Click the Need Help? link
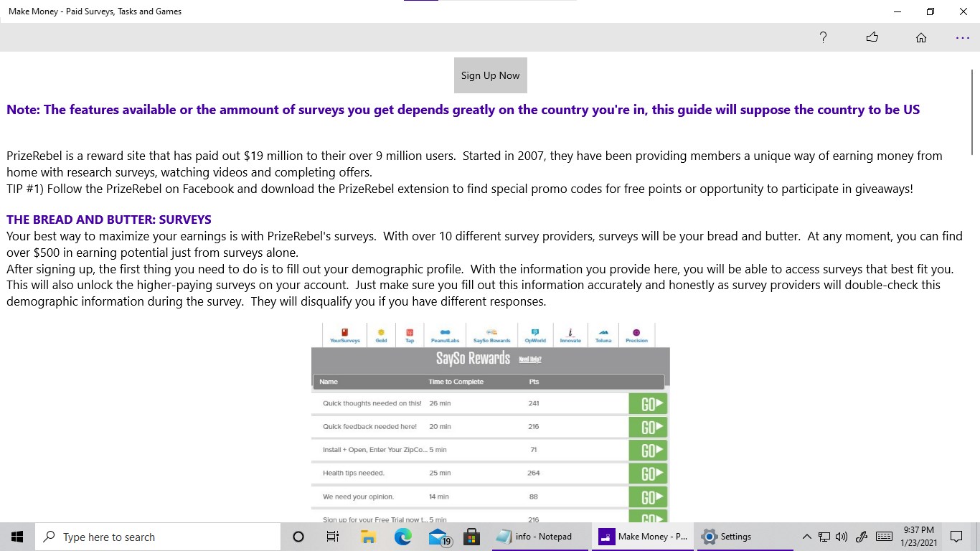Viewport: 980px width, 551px height. point(530,359)
